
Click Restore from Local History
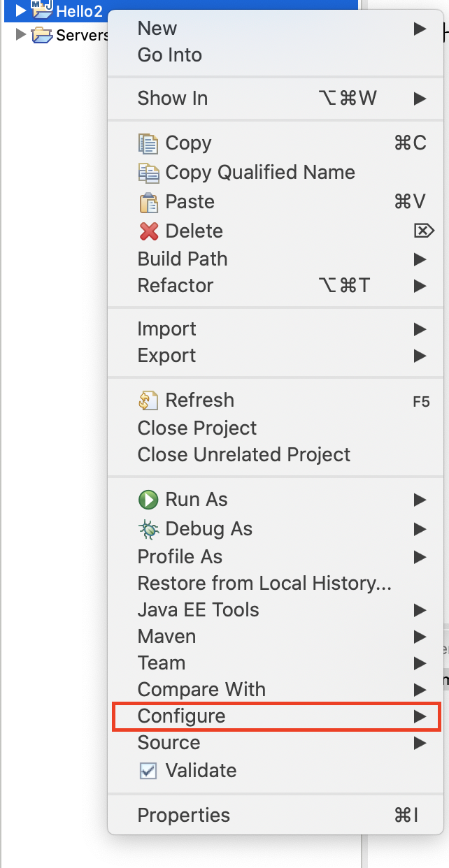click(x=264, y=584)
